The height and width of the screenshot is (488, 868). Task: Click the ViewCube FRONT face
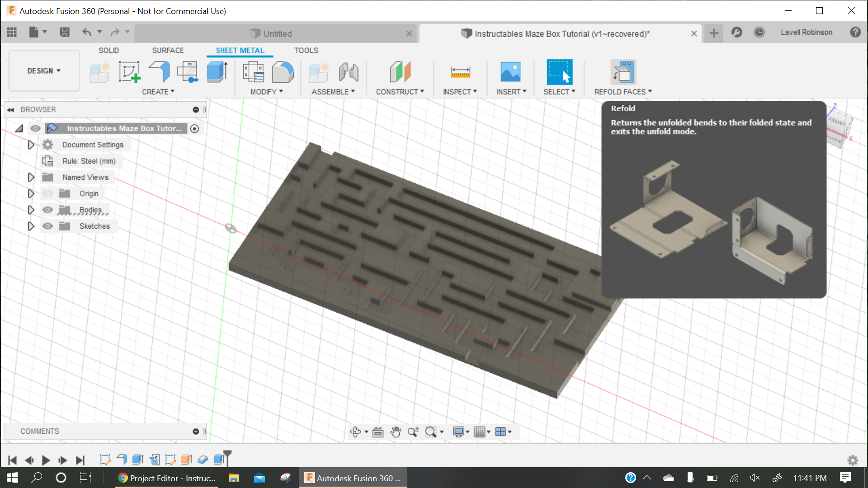pyautogui.click(x=837, y=122)
